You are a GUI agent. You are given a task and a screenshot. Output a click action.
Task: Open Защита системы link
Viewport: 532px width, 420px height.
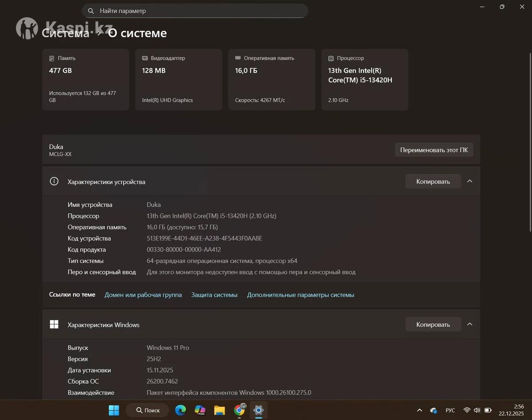(214, 295)
